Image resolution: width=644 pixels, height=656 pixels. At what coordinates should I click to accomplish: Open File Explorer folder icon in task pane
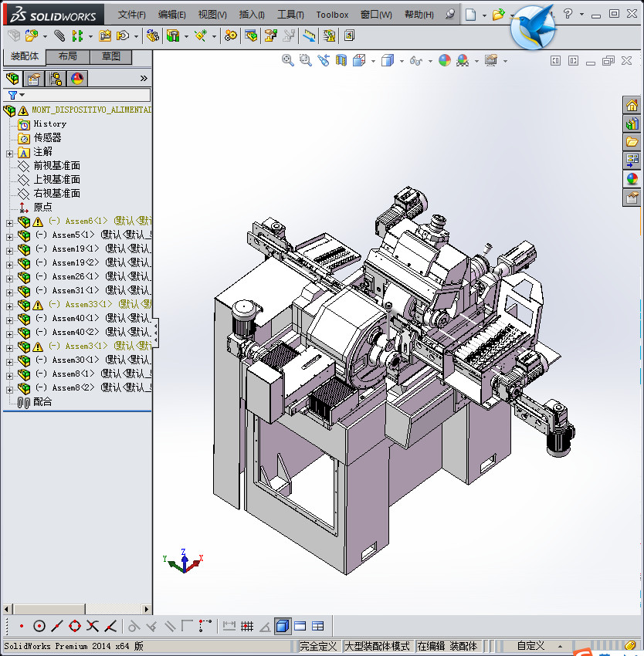632,142
